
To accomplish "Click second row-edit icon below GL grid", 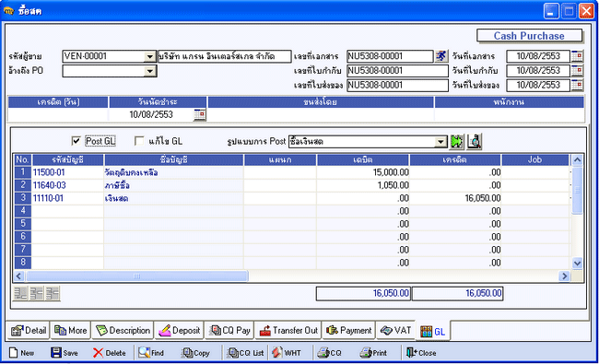I will coord(36,293).
